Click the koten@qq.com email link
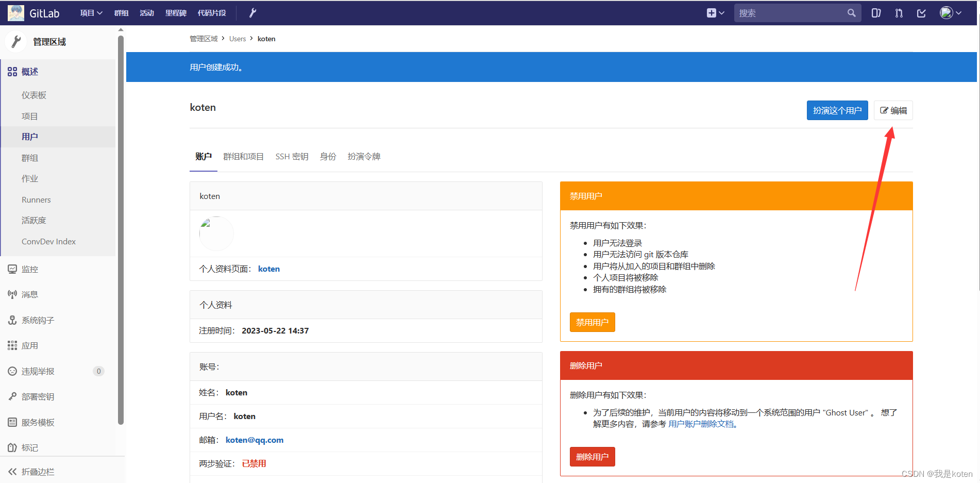980x483 pixels. pos(255,440)
